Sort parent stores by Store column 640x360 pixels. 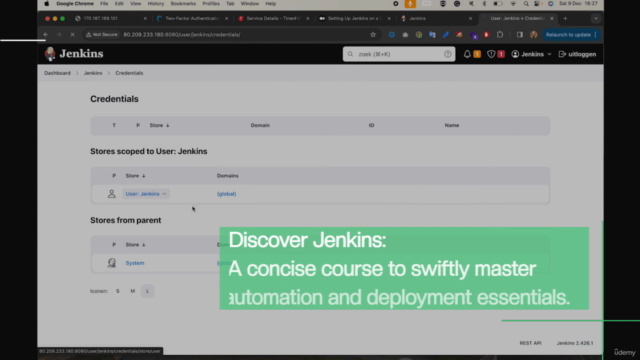135,244
